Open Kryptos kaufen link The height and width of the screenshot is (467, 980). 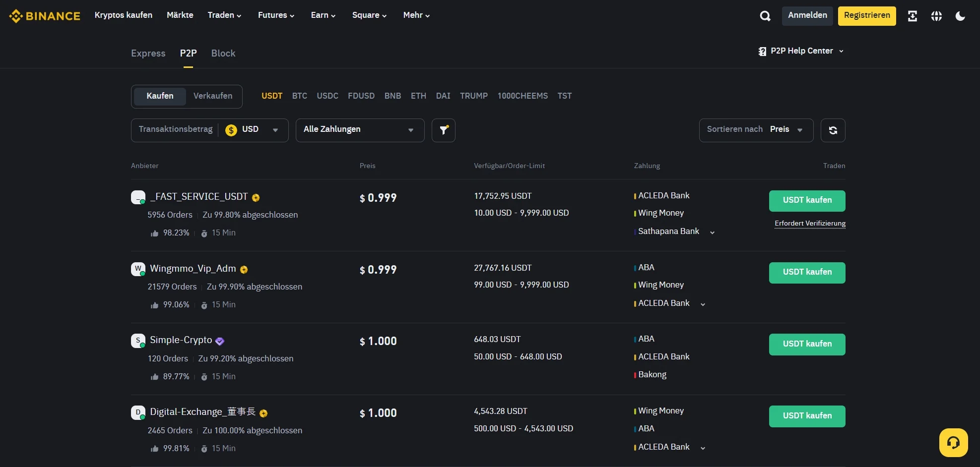[x=124, y=15]
